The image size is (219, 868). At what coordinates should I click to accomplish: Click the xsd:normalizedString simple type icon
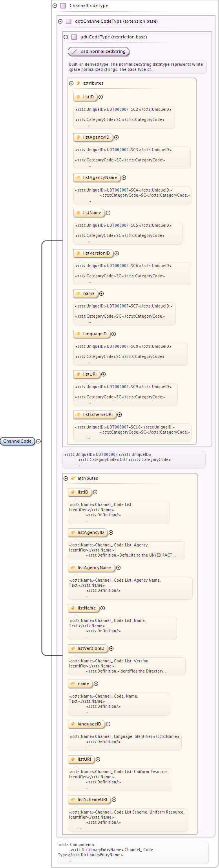pos(74,52)
